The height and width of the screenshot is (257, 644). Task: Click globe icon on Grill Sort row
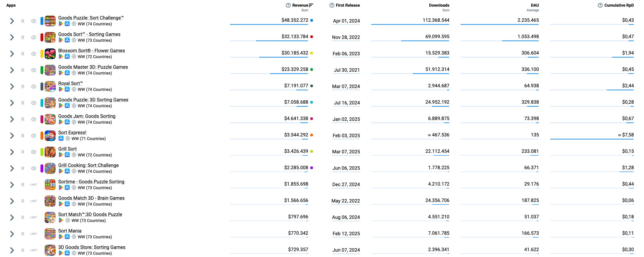point(74,155)
